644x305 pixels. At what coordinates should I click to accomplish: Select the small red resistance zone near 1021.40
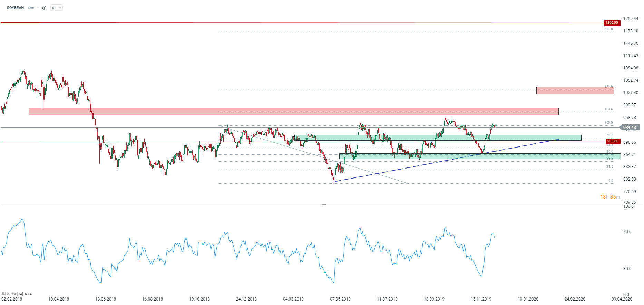pos(575,90)
